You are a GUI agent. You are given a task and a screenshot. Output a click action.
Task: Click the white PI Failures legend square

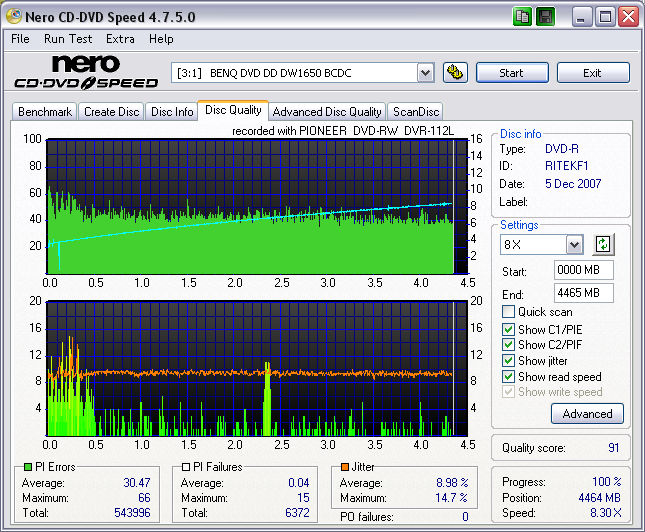pyautogui.click(x=186, y=467)
